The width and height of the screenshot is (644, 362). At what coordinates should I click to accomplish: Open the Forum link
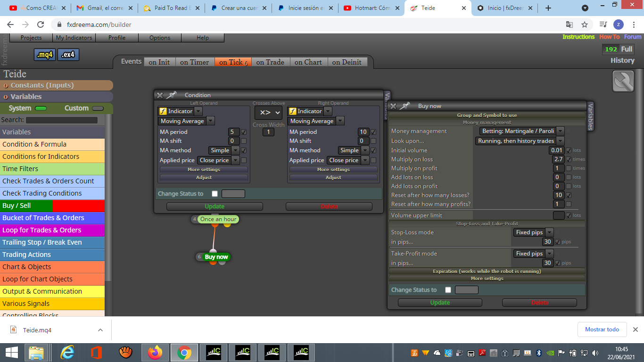click(x=633, y=37)
